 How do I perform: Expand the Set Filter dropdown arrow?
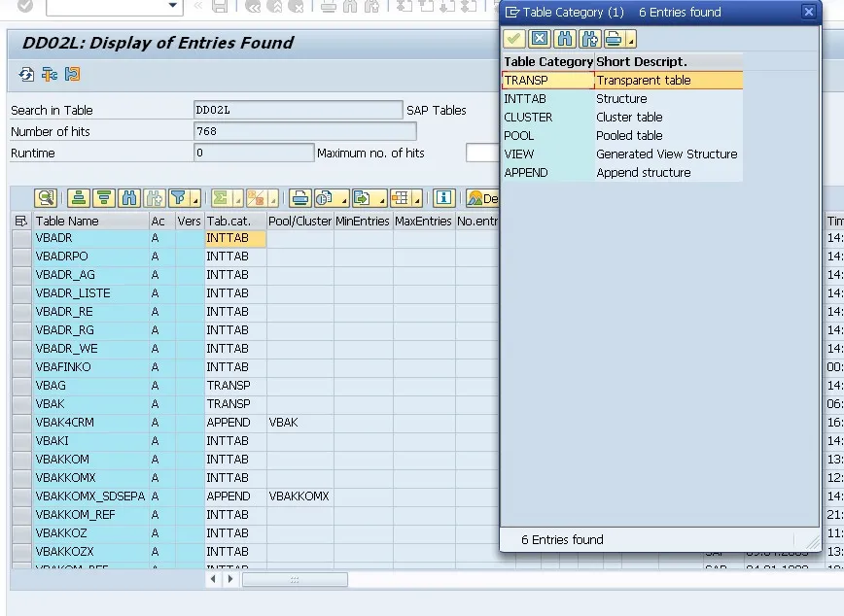tap(195, 199)
